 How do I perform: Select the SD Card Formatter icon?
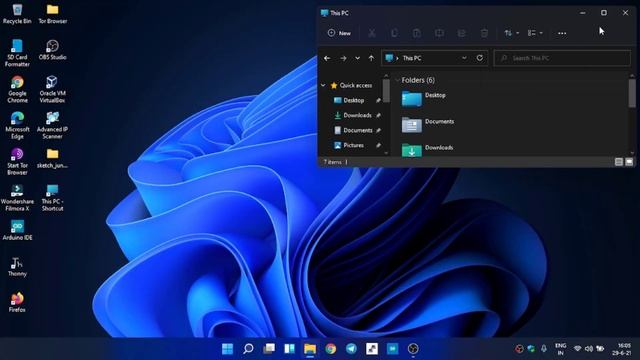coord(17,53)
